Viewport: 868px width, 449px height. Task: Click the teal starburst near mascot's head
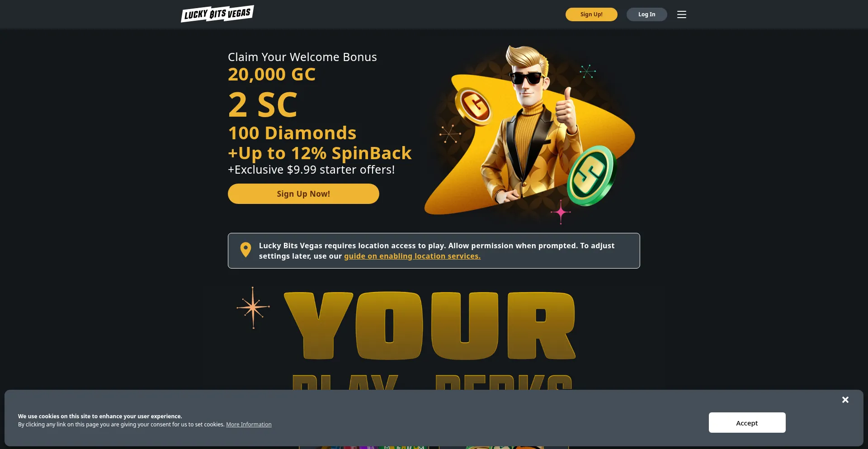[x=588, y=71]
